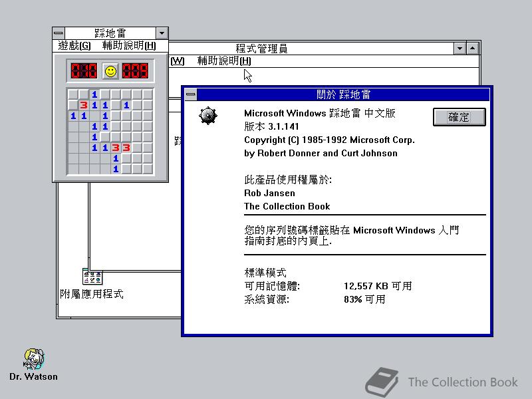
Task: Click the '系統資源:' label
Action: point(267,300)
